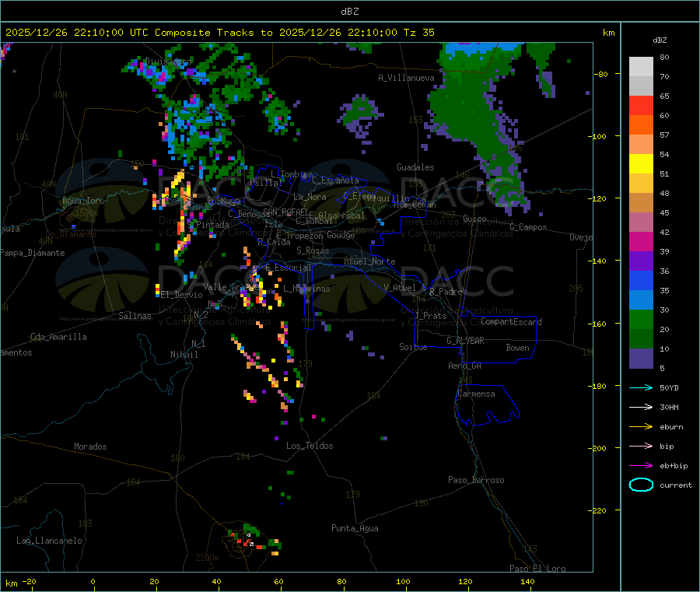Click the Los_Toldos map label
The image size is (700, 592).
[310, 446]
